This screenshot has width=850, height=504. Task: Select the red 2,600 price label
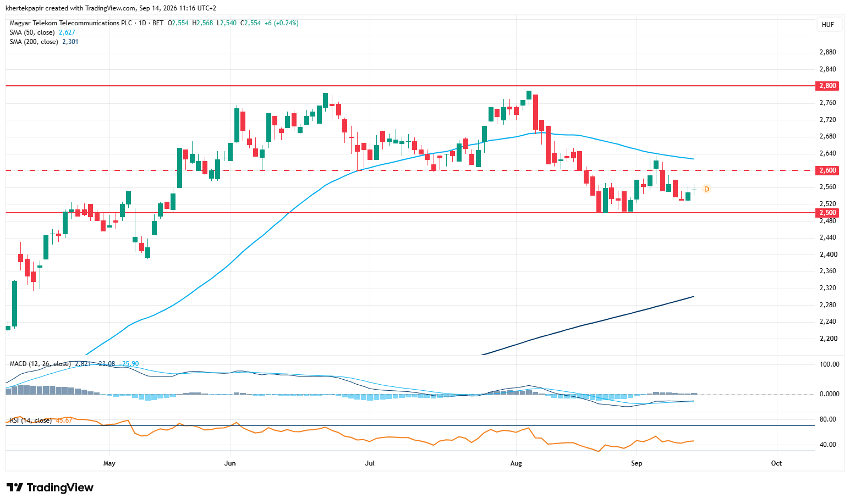827,170
